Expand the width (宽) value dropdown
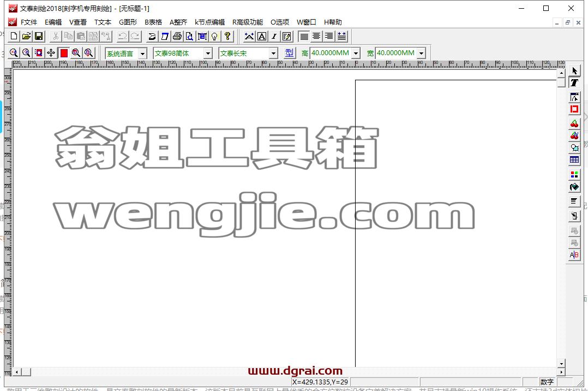The image size is (588, 391). coord(422,54)
